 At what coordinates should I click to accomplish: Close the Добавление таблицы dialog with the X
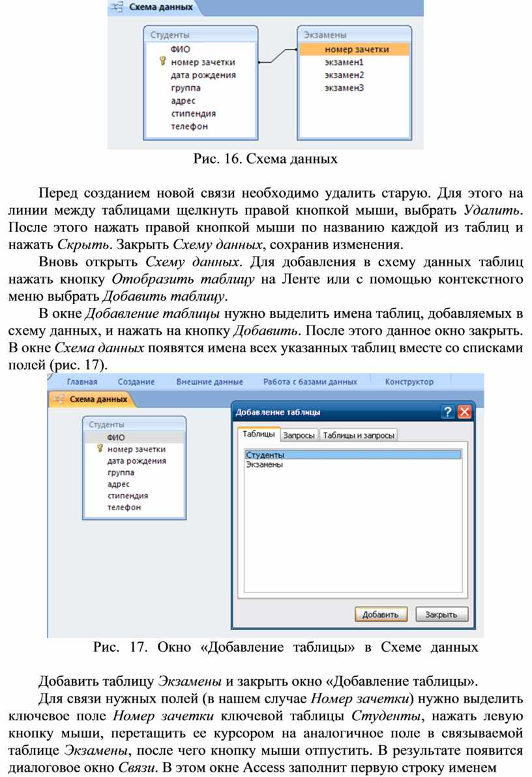pyautogui.click(x=464, y=412)
